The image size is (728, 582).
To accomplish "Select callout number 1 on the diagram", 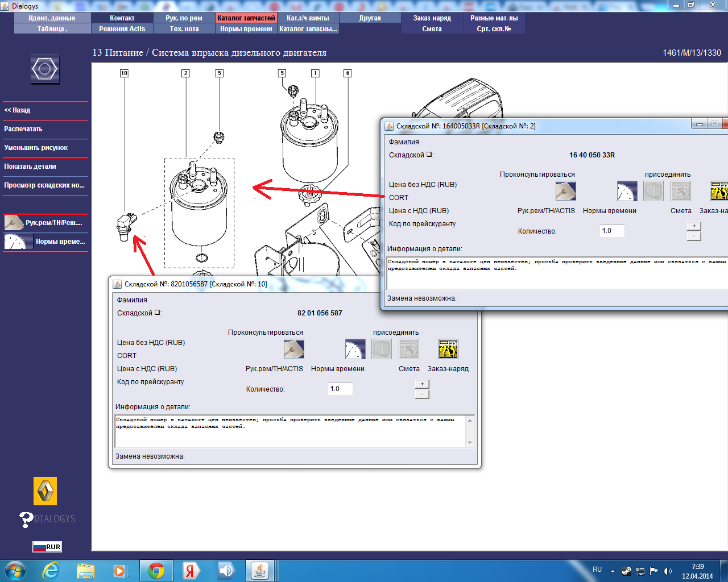I will coord(315,73).
